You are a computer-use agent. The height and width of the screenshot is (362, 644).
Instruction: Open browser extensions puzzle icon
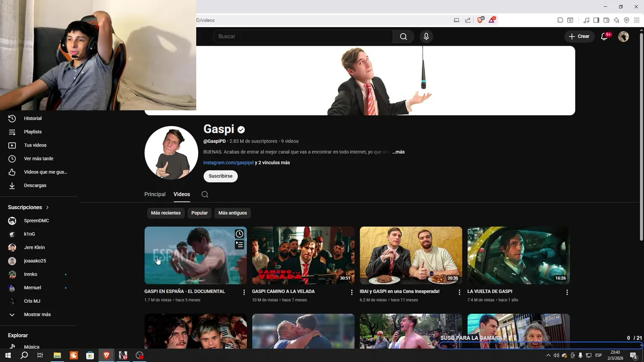coord(560,20)
